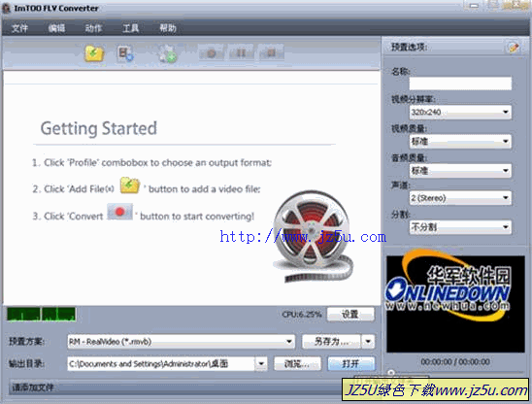Open the 视频质量 dropdown
The image size is (532, 404).
(x=460, y=141)
